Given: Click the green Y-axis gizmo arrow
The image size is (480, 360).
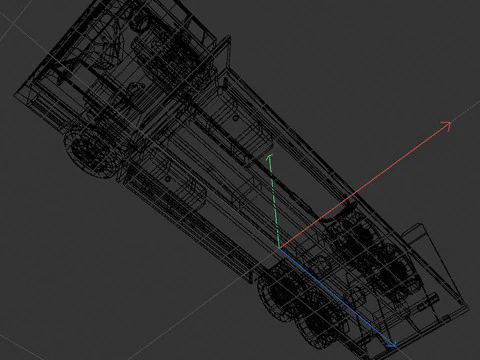Looking at the screenshot, I should click(274, 201).
